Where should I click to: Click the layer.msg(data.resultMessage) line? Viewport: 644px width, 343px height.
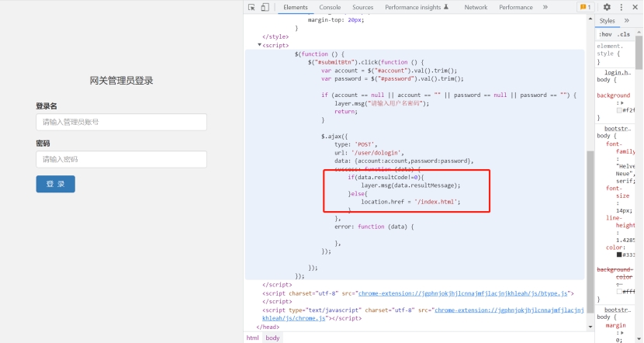tap(410, 185)
